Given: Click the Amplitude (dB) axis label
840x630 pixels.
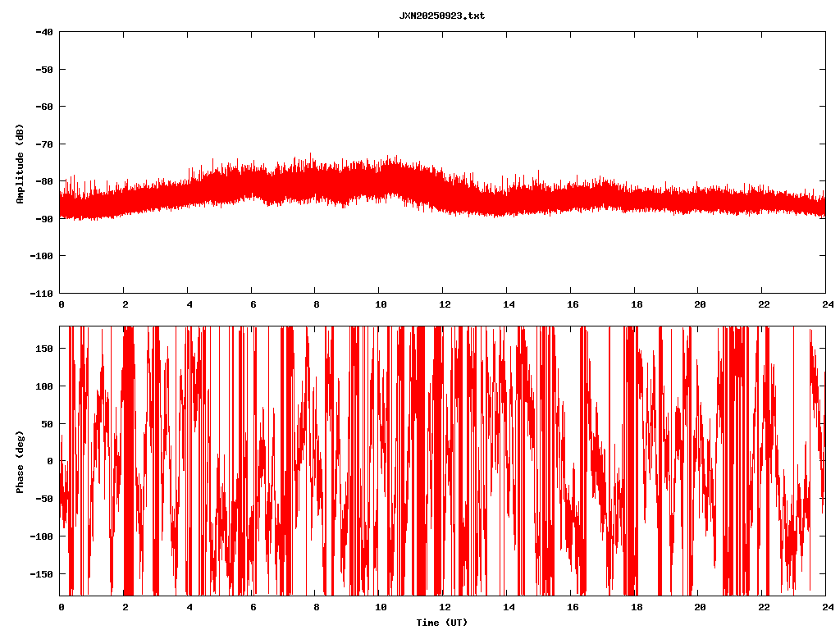Looking at the screenshot, I should coord(20,163).
